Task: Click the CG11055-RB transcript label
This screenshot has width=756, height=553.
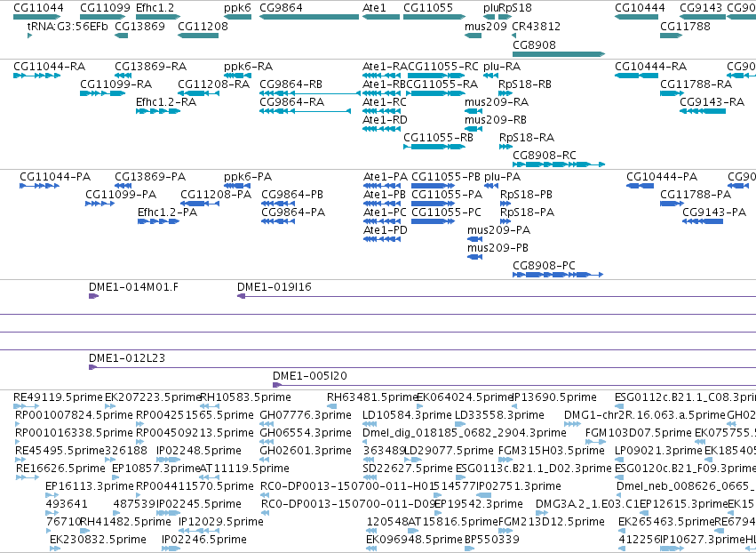Action: pyautogui.click(x=438, y=138)
